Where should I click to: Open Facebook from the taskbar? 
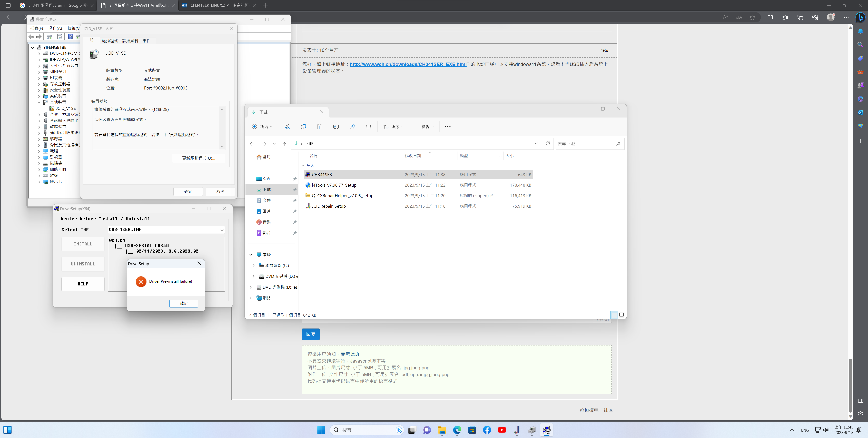[x=487, y=430]
